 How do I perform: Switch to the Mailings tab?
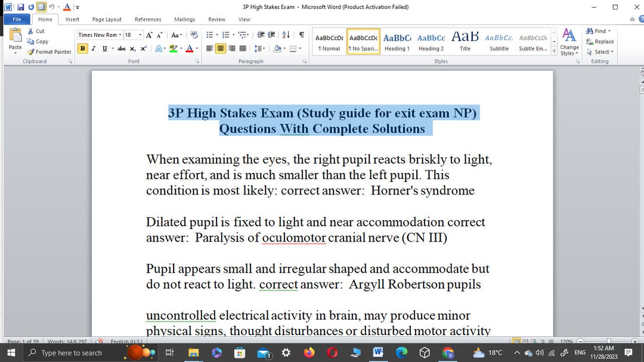pyautogui.click(x=184, y=19)
